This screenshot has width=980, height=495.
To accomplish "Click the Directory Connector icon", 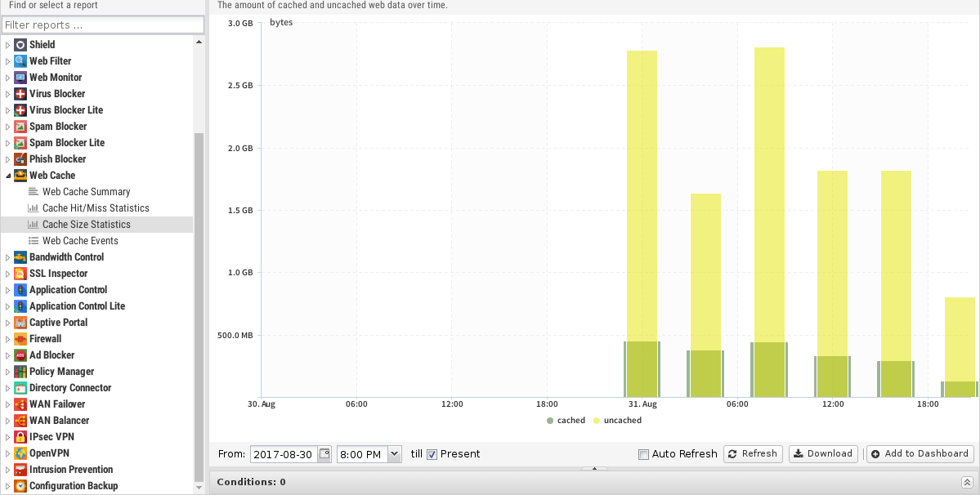I will (20, 388).
